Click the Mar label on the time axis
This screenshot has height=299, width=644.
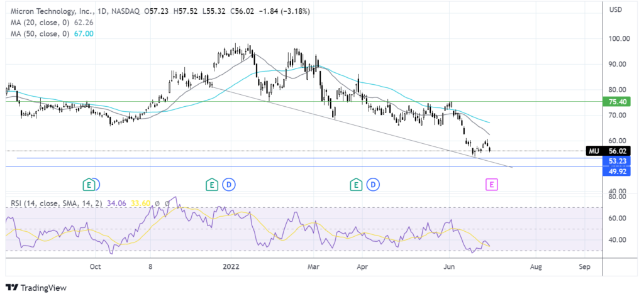[313, 266]
